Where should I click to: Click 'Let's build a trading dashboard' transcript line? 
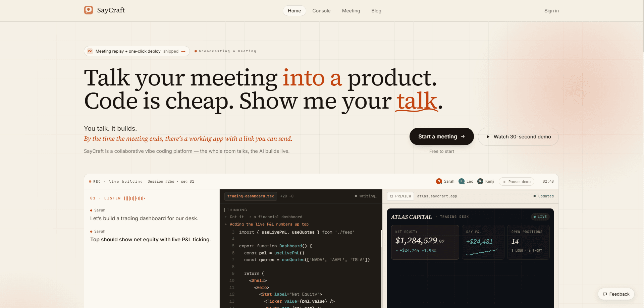coord(144,219)
